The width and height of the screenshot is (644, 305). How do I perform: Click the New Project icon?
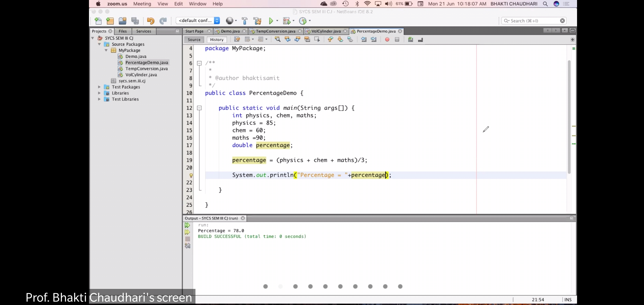click(110, 21)
